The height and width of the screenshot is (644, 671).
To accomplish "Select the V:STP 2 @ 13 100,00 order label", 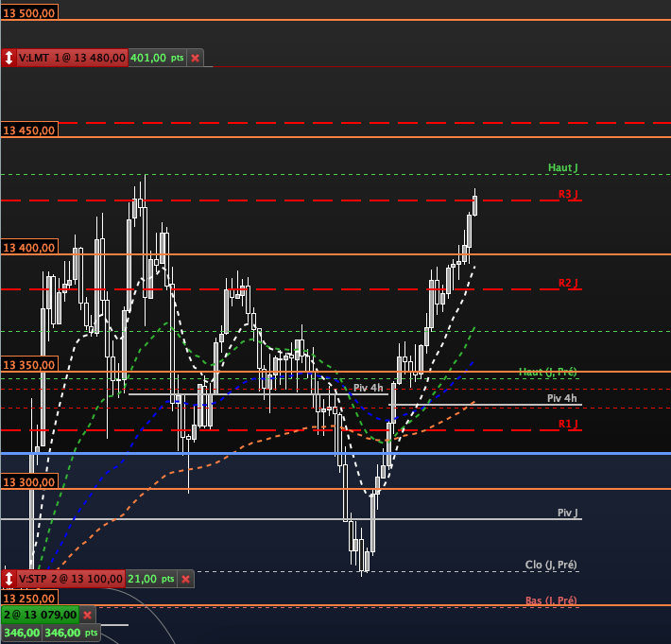I will (70, 579).
